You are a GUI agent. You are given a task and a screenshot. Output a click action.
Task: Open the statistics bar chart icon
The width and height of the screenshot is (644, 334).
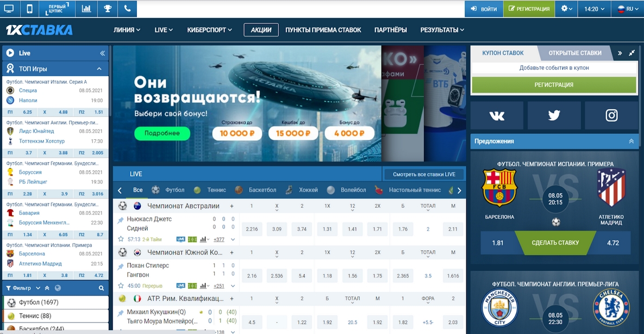point(86,9)
